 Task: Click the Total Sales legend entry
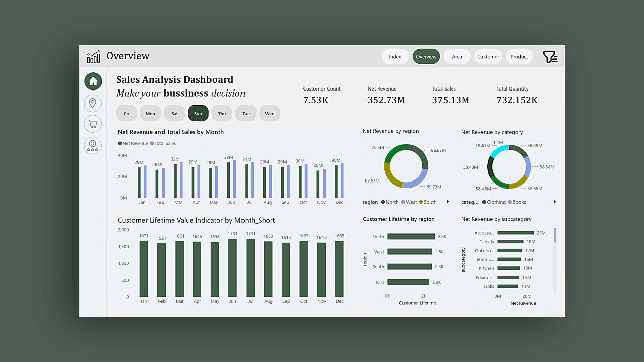[163, 143]
